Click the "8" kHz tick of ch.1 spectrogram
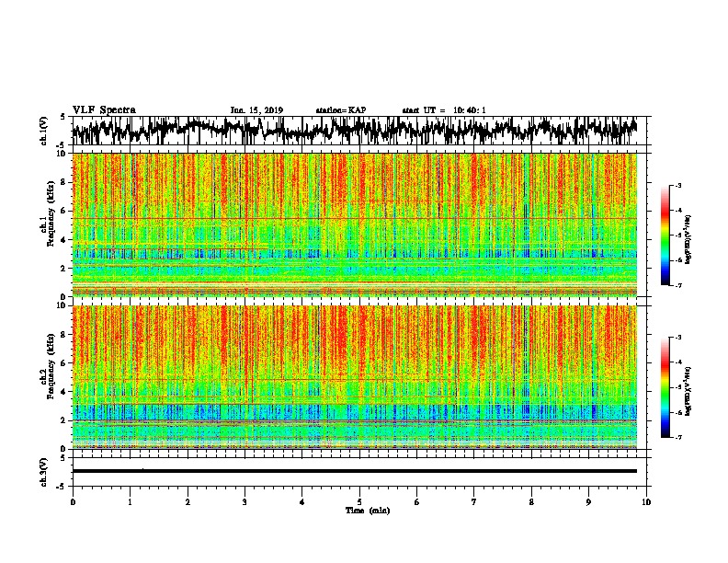Image resolution: width=728 pixels, height=563 pixels. 64,182
